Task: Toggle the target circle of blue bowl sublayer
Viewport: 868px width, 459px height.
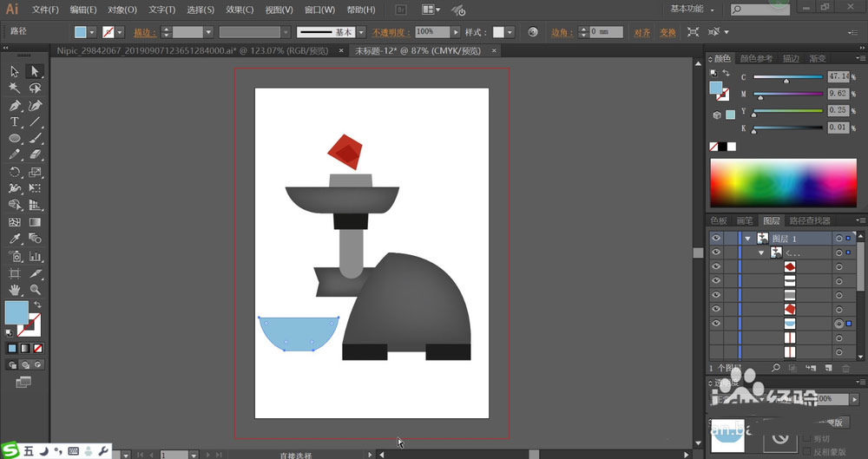Action: (x=839, y=324)
